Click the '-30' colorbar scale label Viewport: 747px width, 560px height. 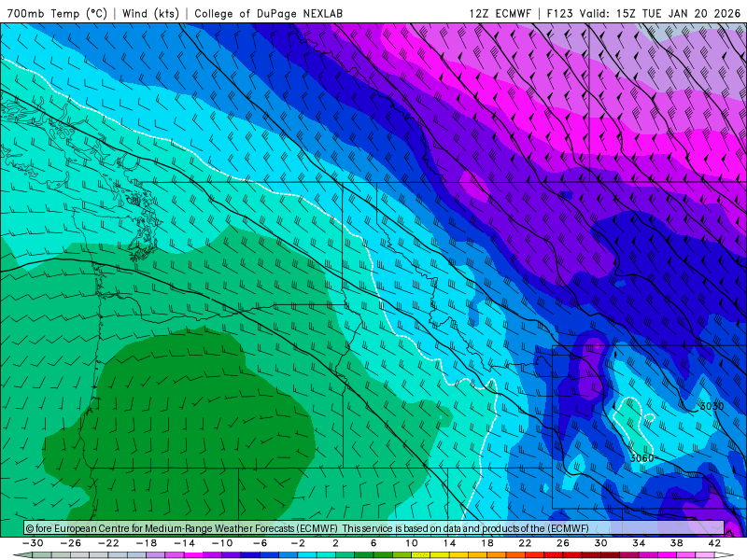click(x=33, y=543)
